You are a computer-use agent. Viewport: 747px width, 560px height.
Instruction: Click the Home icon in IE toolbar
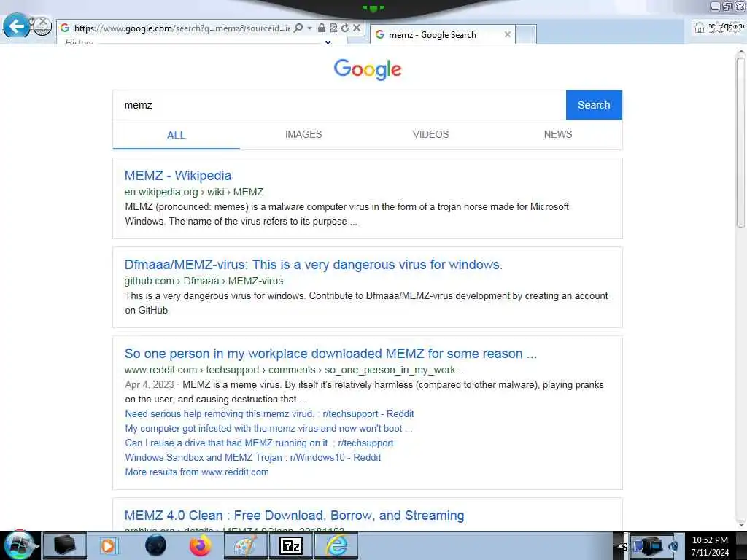(x=700, y=28)
